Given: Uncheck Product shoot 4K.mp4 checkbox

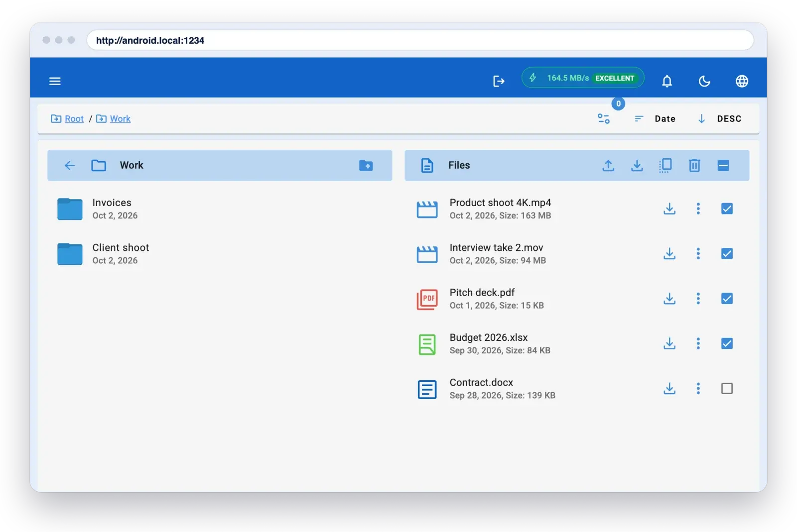Looking at the screenshot, I should [727, 209].
